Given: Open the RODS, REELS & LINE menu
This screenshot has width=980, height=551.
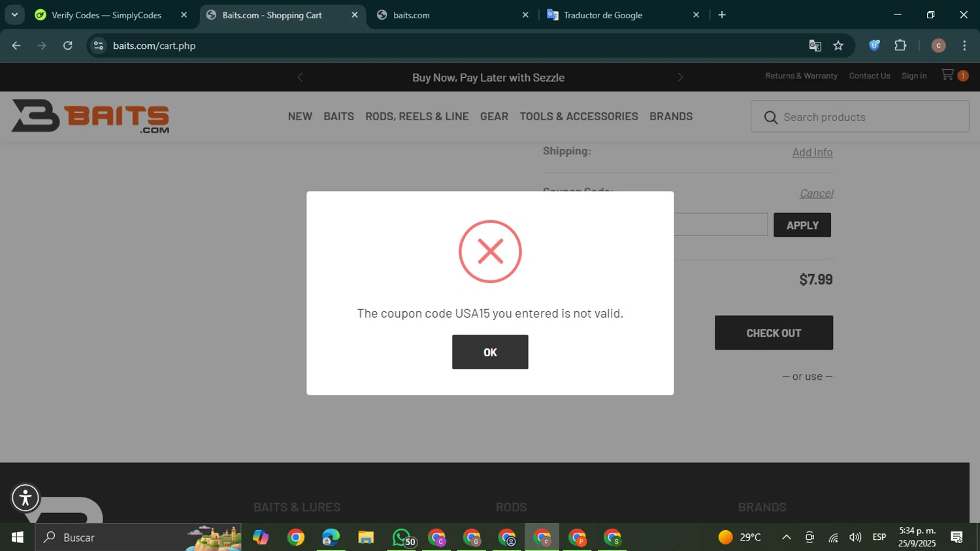Looking at the screenshot, I should [x=417, y=116].
